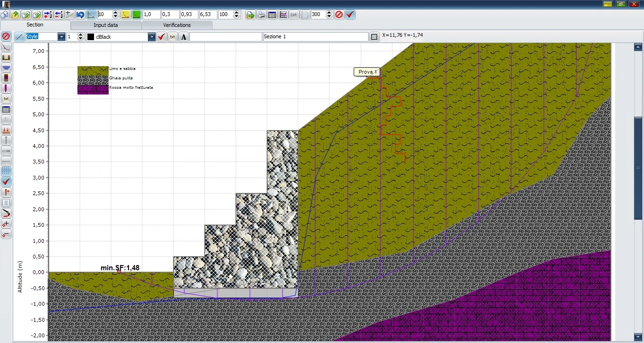The image size is (644, 343).
Task: Click the bold A text font icon
Action: [183, 37]
